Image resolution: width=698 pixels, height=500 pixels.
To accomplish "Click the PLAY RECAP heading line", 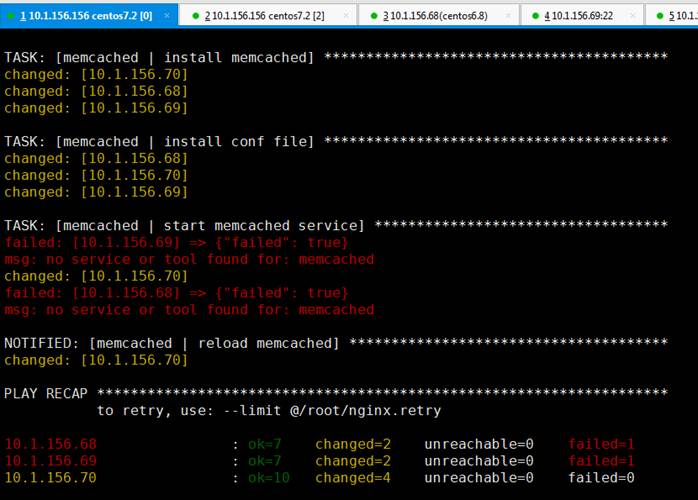I will [336, 393].
